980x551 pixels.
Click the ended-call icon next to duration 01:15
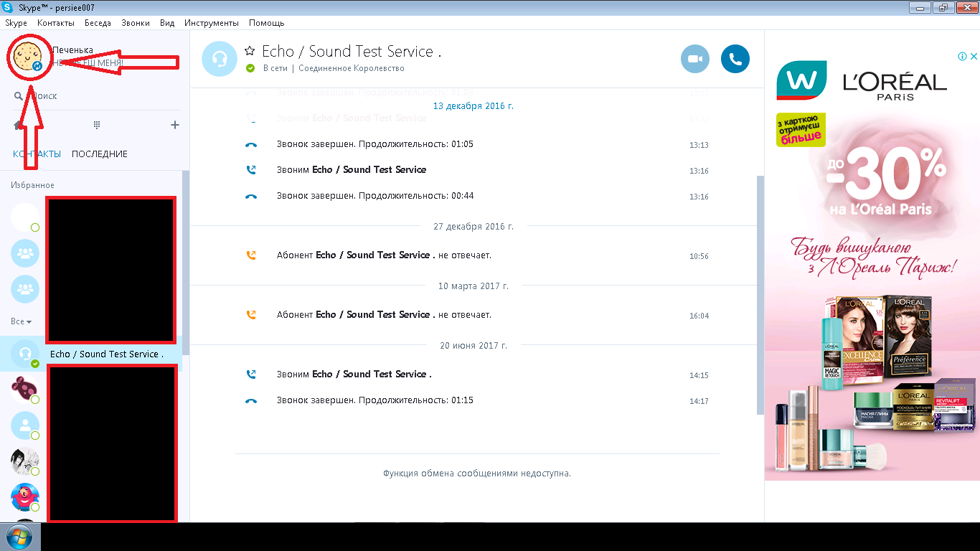click(251, 400)
